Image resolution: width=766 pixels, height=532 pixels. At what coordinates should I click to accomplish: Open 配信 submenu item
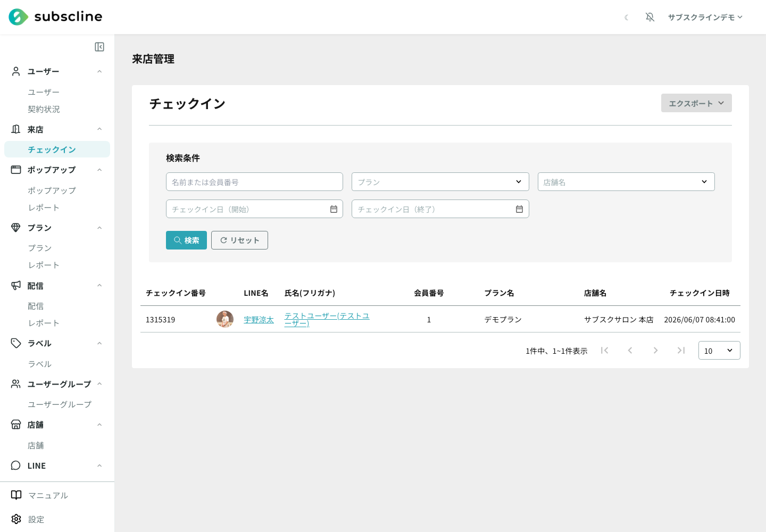point(36,306)
